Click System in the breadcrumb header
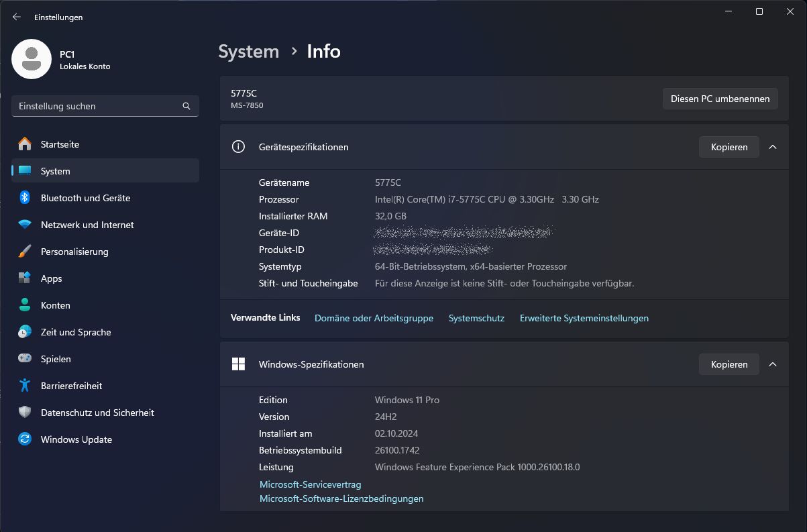Viewport: 807px width, 532px height. click(249, 52)
